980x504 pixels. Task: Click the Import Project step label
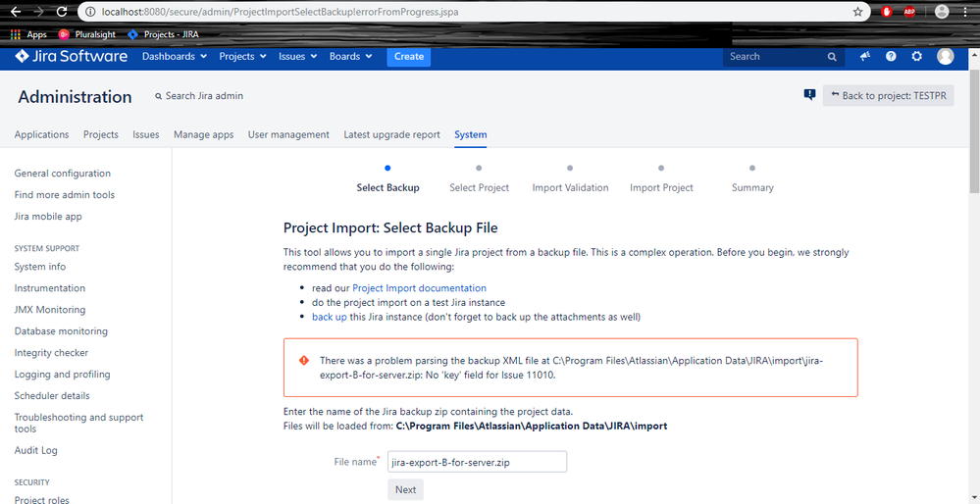click(661, 187)
